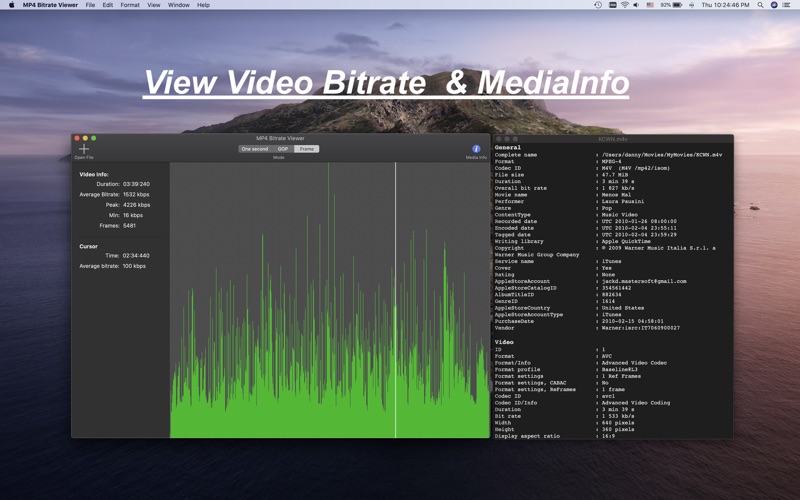Click the KCWN.m4v media info window title

(x=613, y=139)
